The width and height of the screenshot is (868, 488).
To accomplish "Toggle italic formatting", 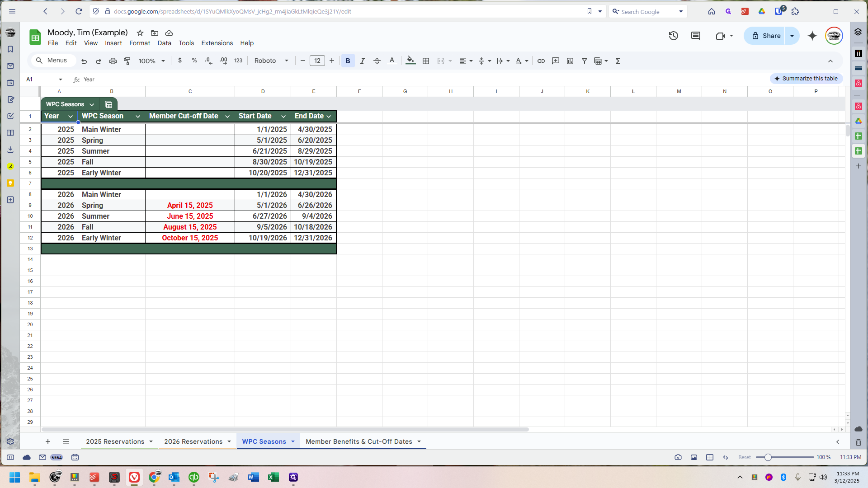I will point(362,61).
